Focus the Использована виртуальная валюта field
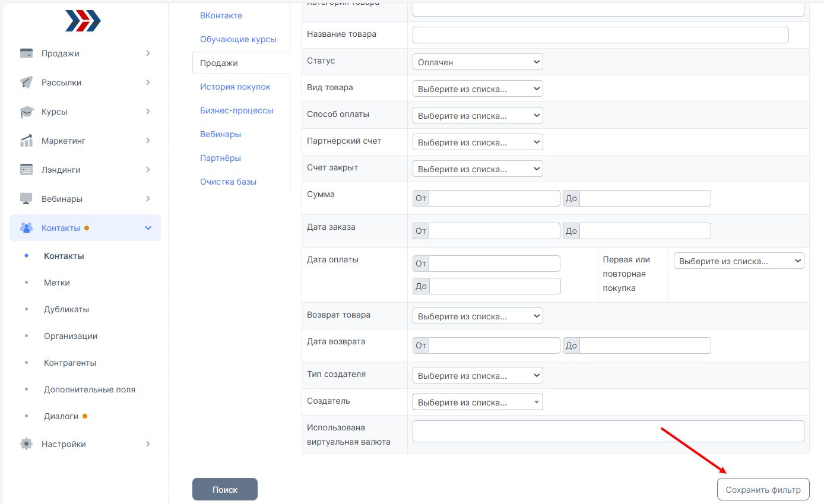The image size is (824, 504). [x=609, y=432]
